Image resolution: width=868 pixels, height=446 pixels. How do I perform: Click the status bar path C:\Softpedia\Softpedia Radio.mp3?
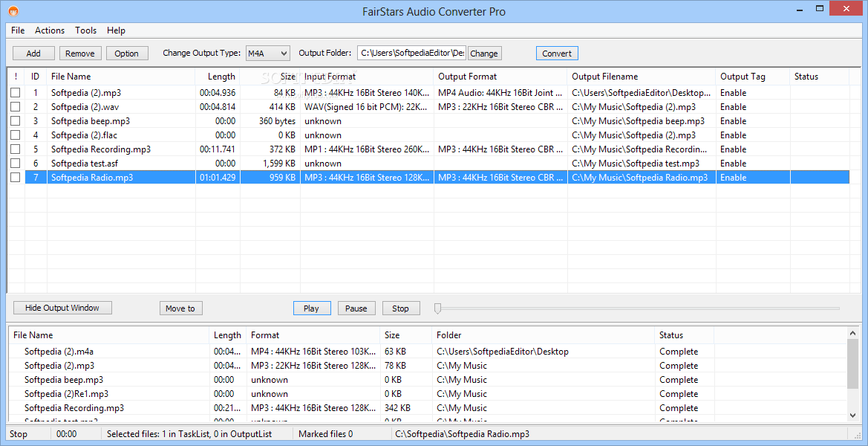[x=463, y=434]
